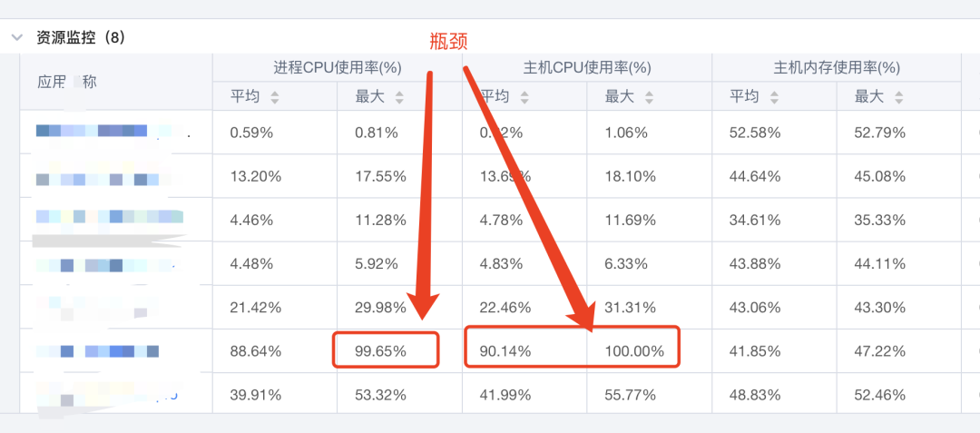Select the 90.14% host CPU average cell
Viewport: 980px width, 433px height.
[525, 351]
